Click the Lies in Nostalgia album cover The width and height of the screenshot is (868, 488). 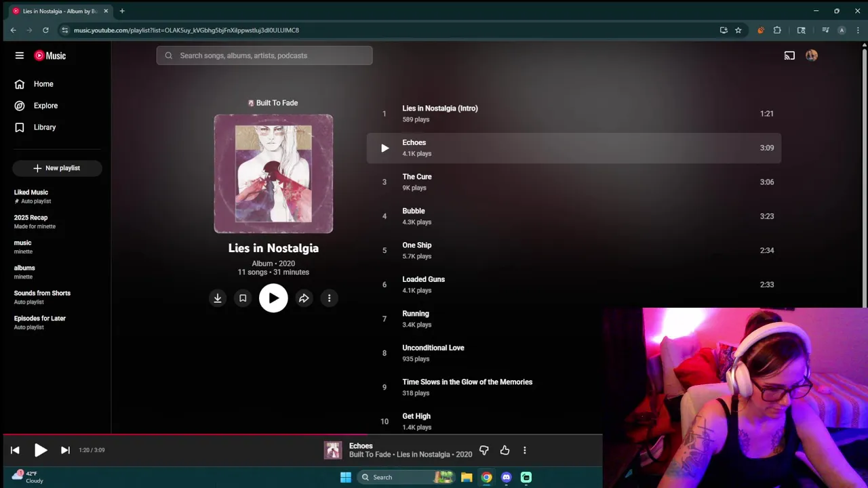273,174
